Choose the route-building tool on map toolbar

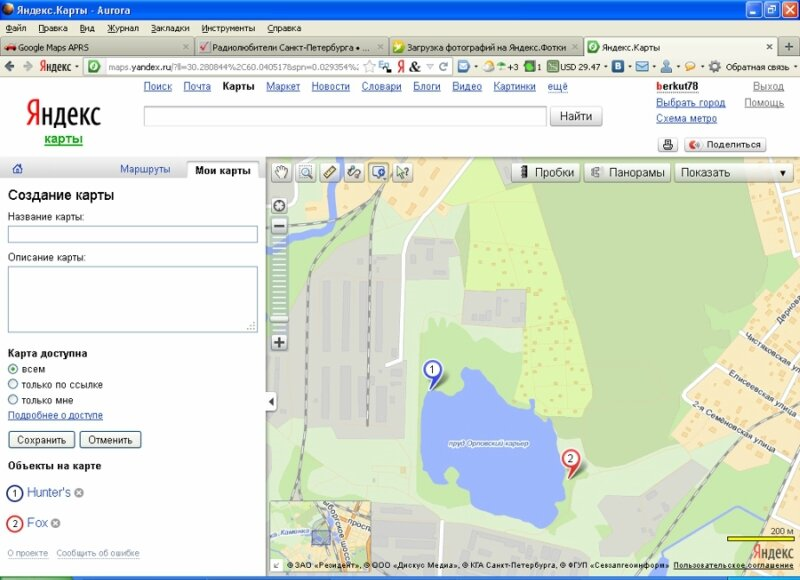pyautogui.click(x=354, y=172)
